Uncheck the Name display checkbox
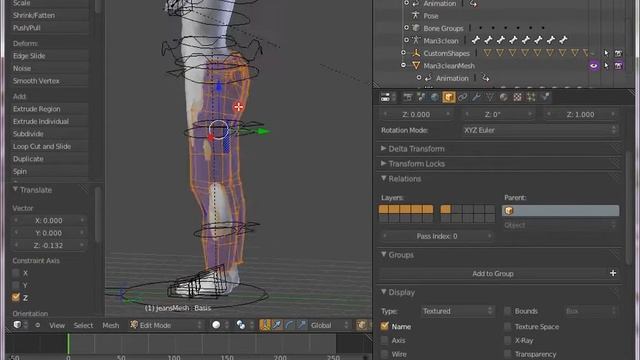 coord(384,326)
